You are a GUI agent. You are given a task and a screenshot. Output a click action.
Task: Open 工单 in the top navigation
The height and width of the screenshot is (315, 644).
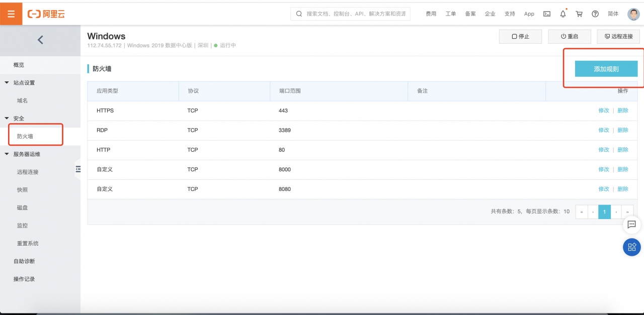(x=451, y=14)
